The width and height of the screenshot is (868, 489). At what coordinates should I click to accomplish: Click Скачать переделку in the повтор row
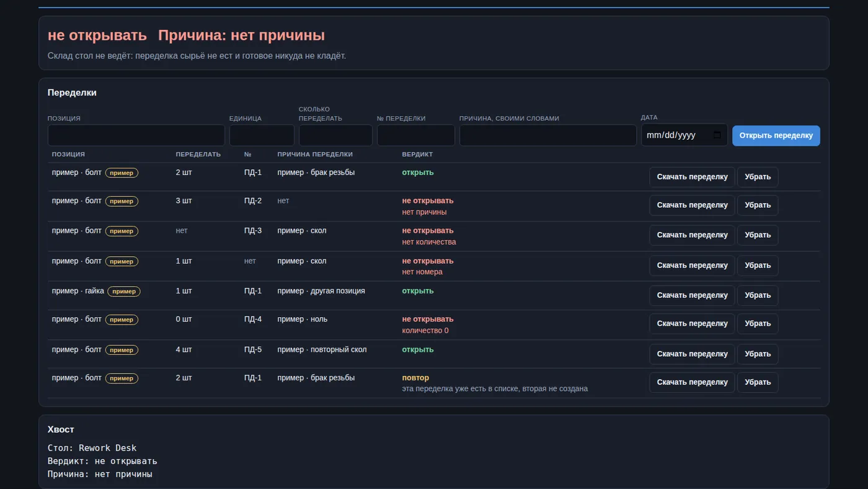pos(692,382)
